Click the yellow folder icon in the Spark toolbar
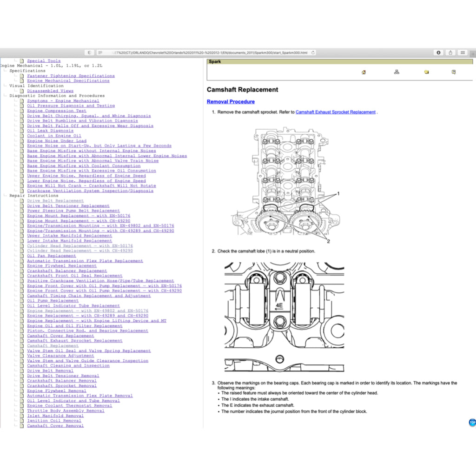The width and height of the screenshot is (476, 476). coord(426,72)
